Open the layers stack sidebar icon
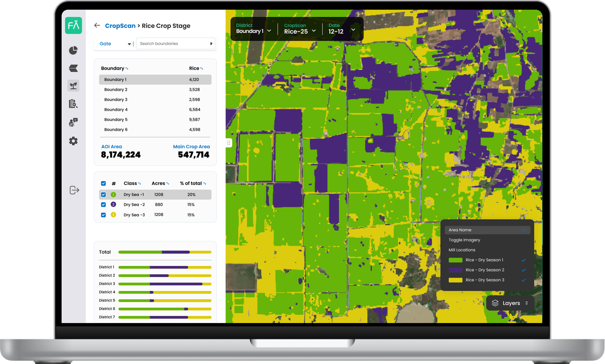The height and width of the screenshot is (364, 605). (73, 68)
